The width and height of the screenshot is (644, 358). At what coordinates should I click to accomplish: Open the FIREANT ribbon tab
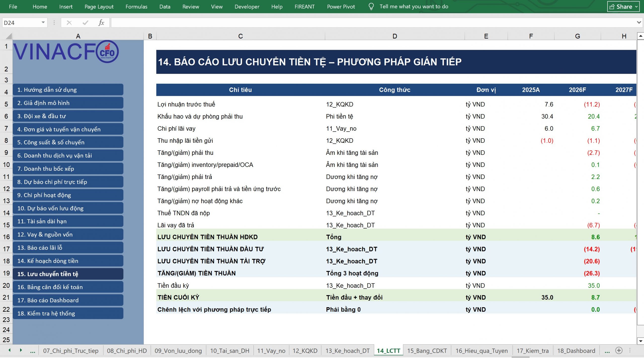click(305, 7)
